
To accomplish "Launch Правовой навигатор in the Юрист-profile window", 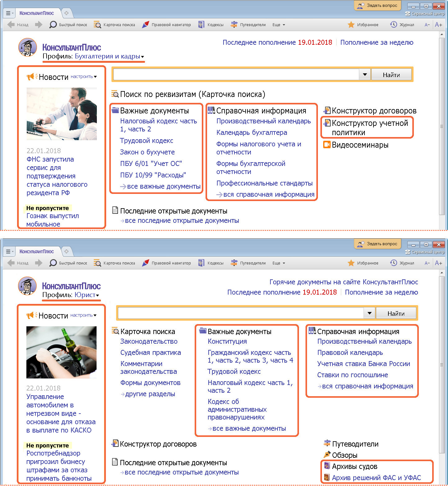I will coord(166,263).
